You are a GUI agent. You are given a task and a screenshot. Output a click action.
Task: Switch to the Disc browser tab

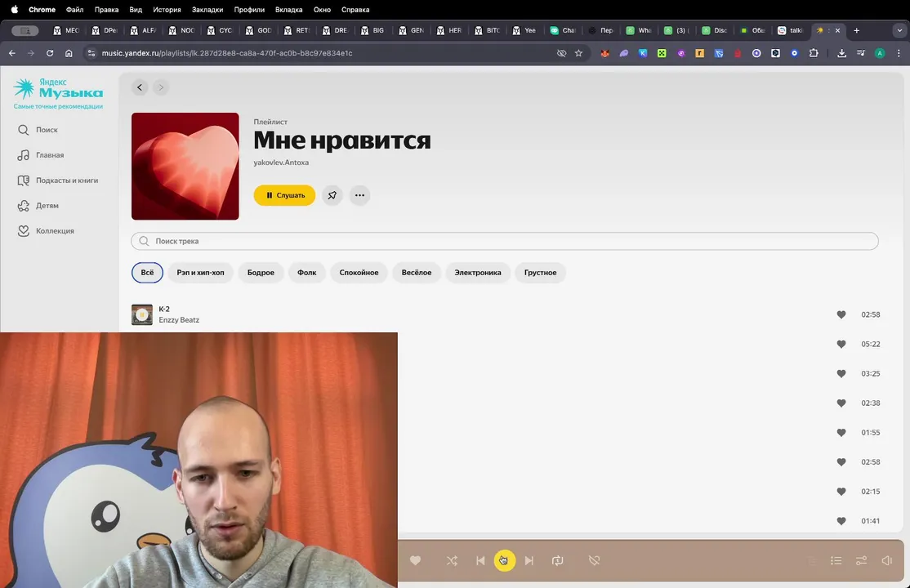[x=715, y=30]
